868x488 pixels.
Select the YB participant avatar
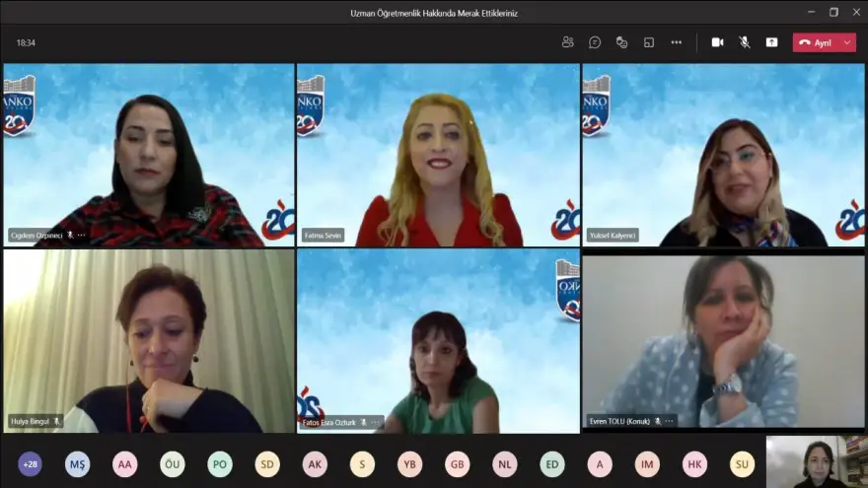coord(409,464)
